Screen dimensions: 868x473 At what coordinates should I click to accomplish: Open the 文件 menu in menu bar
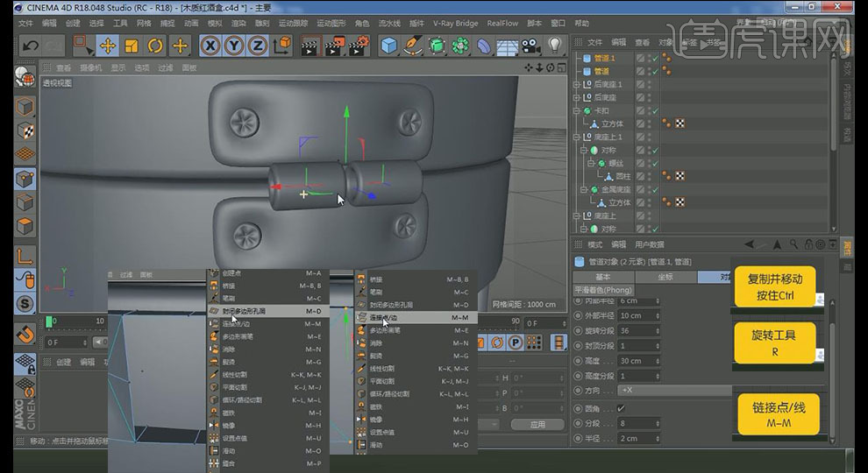25,24
